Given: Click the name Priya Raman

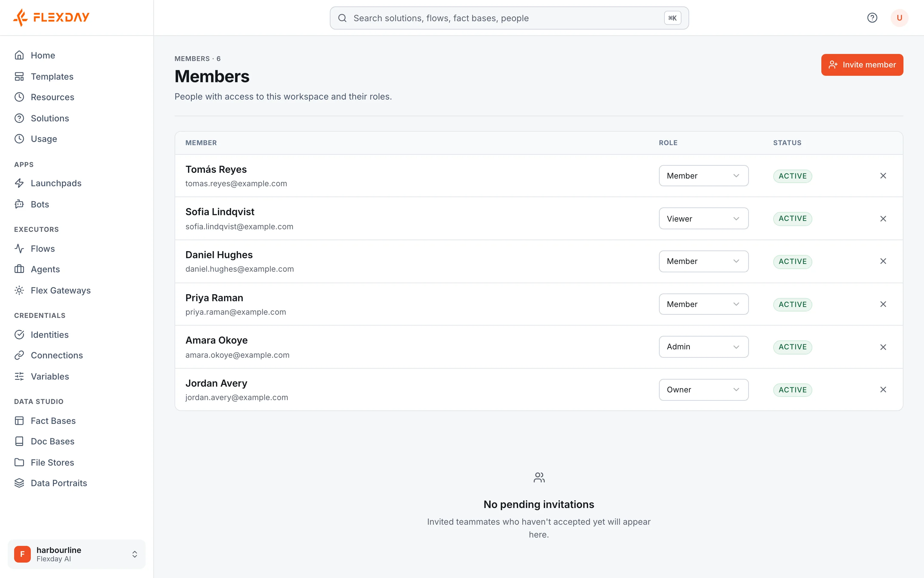Looking at the screenshot, I should click(x=214, y=298).
